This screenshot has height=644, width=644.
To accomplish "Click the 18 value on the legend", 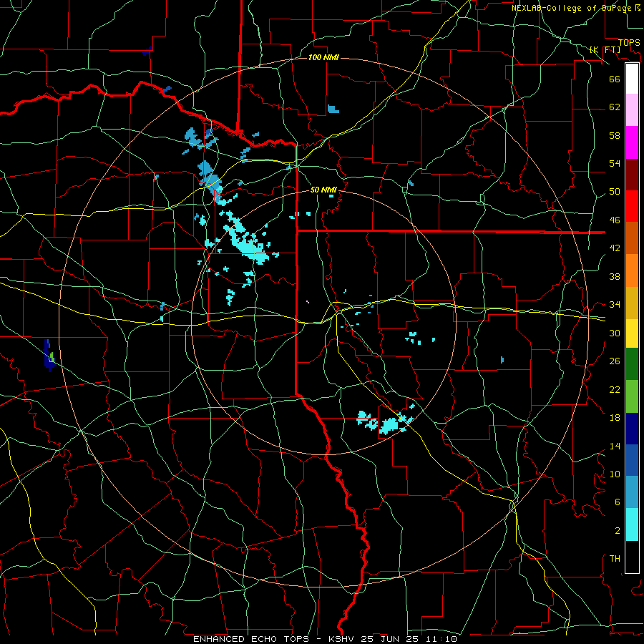I will (615, 418).
